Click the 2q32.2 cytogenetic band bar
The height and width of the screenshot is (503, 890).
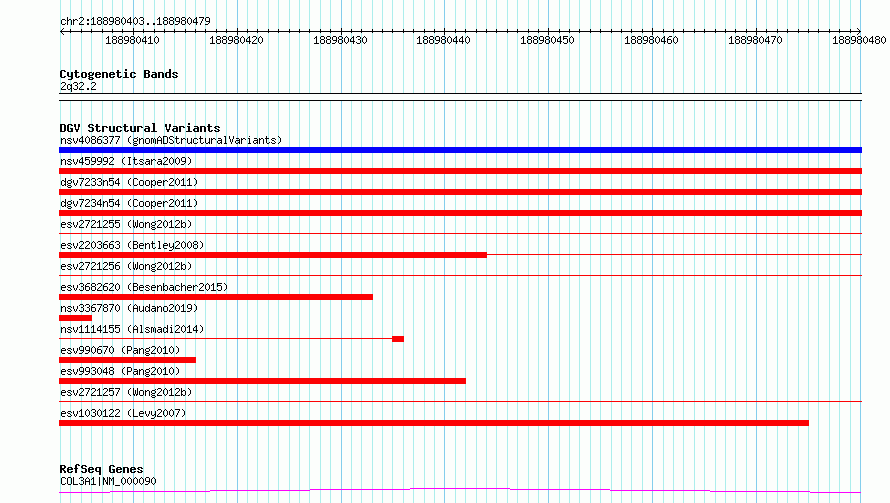pos(460,97)
